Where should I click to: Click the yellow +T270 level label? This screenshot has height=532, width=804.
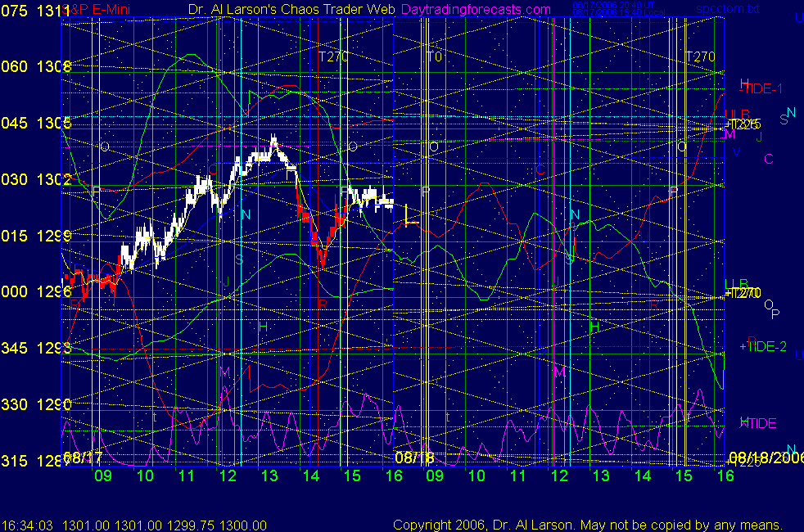tap(743, 293)
